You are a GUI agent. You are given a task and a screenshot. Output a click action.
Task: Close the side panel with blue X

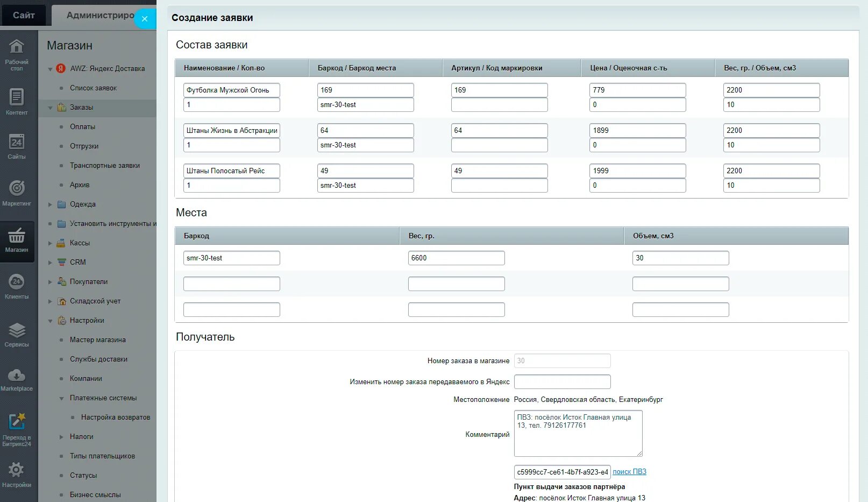coord(144,19)
